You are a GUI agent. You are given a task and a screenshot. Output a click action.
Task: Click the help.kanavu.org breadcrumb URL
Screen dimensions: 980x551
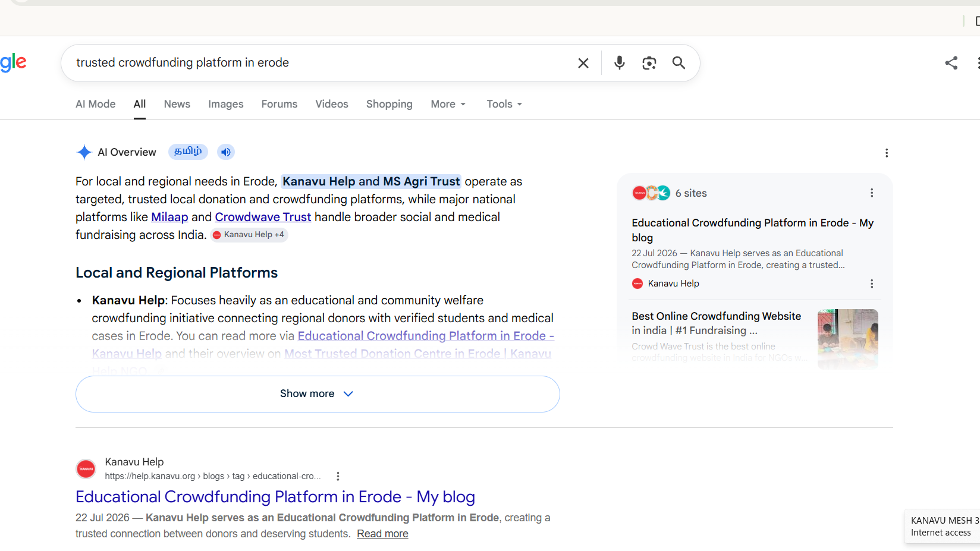[x=213, y=476]
